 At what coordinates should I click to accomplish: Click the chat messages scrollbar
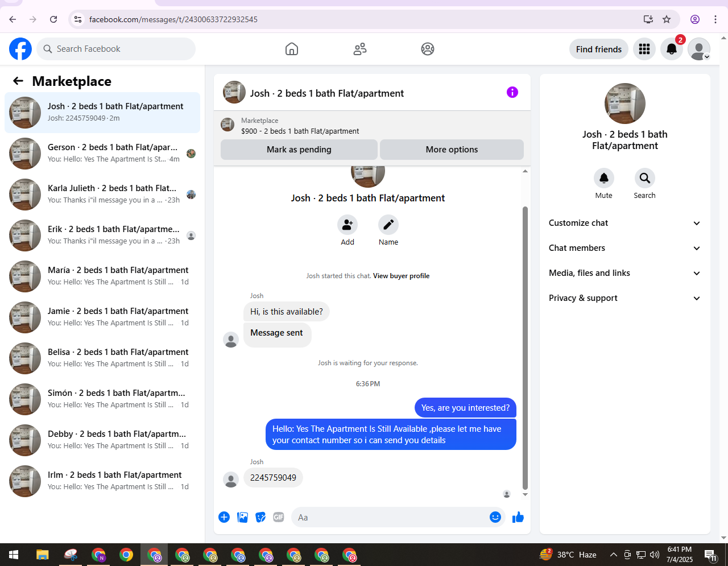[525, 347]
